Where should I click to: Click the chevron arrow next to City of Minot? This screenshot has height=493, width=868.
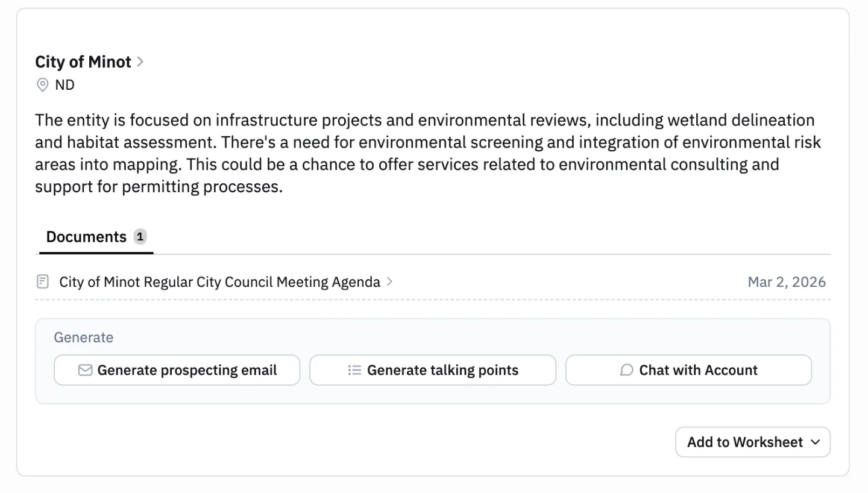(x=140, y=61)
